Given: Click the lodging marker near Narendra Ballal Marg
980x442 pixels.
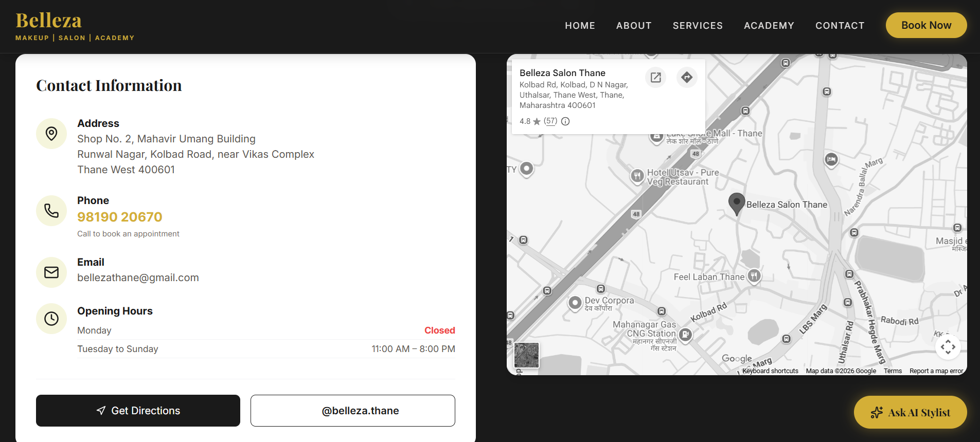Looking at the screenshot, I should [831, 160].
